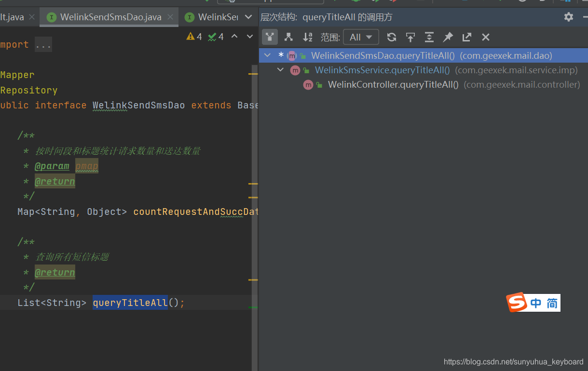Image resolution: width=588 pixels, height=371 pixels.
Task: Click the hierarchy panel title text
Action: tap(327, 17)
